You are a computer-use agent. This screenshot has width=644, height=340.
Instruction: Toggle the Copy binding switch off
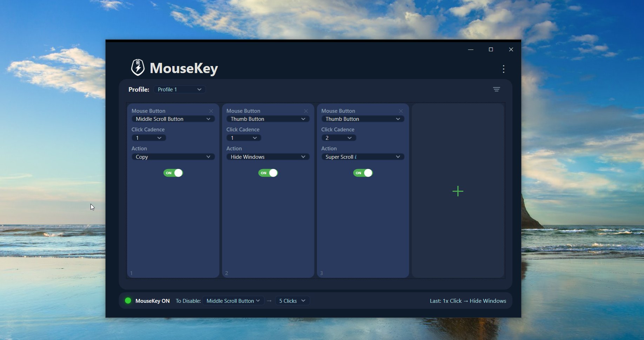[173, 173]
